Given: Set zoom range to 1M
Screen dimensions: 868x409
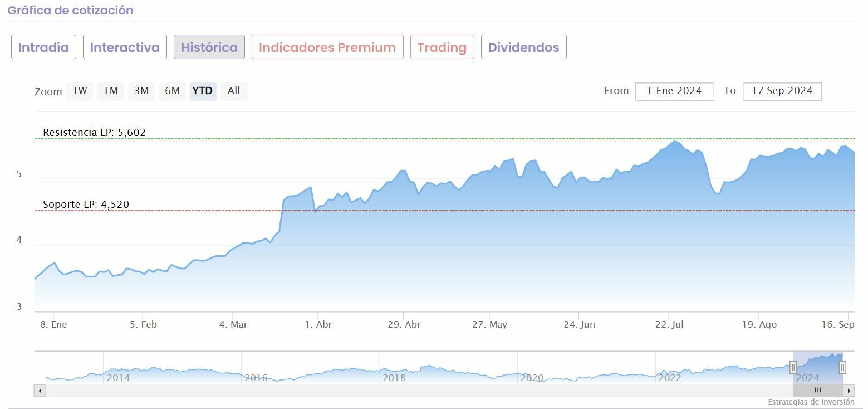Looking at the screenshot, I should tap(111, 91).
